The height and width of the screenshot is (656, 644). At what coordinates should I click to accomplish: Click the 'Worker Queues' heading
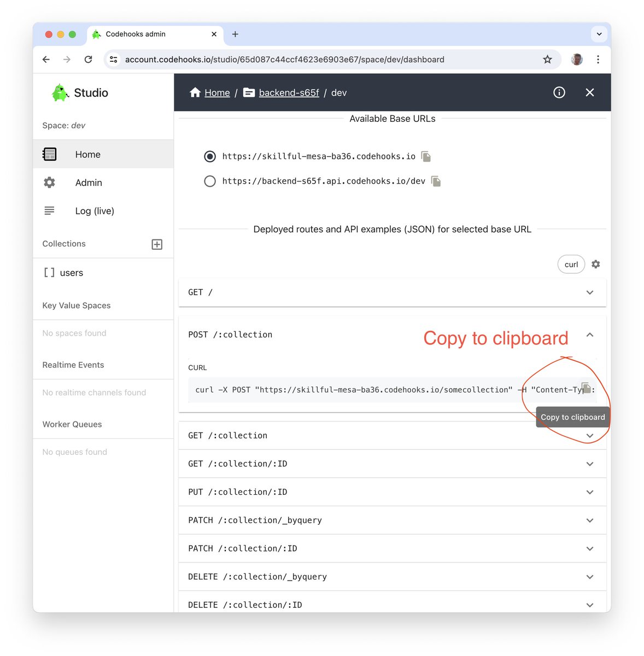click(x=72, y=424)
